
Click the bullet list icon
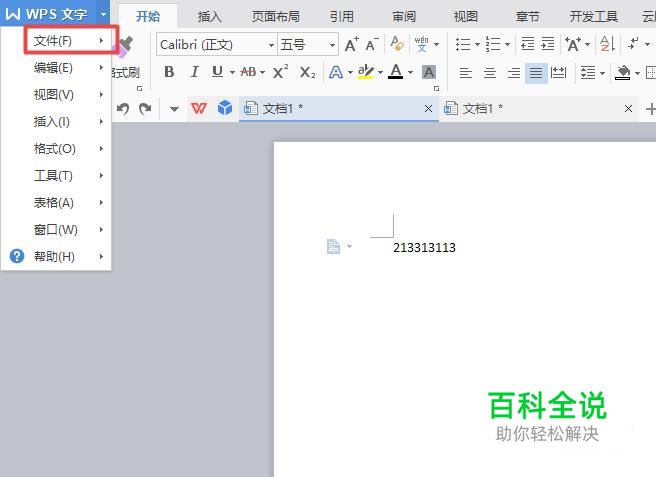point(463,44)
